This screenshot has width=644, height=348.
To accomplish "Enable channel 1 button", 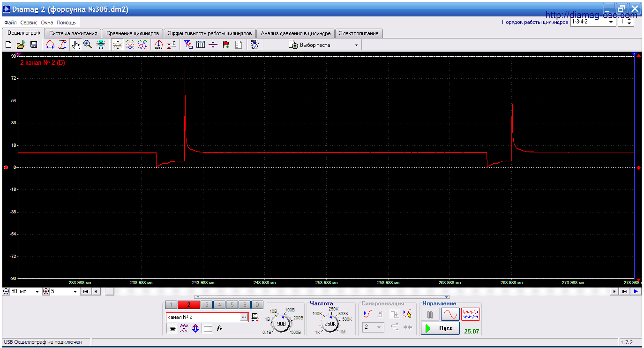I will pos(171,305).
